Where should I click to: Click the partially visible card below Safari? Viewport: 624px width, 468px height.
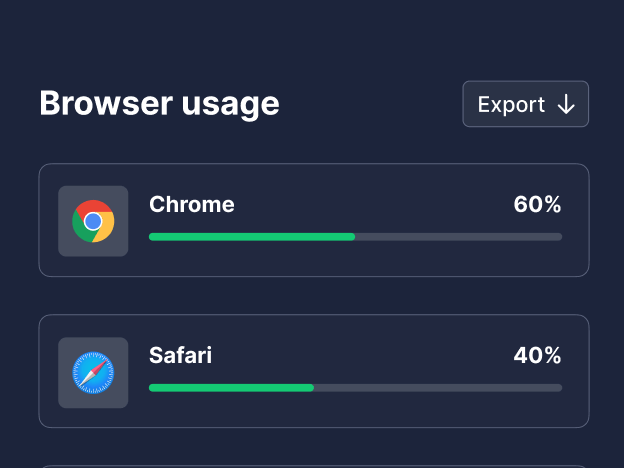[x=313, y=466]
